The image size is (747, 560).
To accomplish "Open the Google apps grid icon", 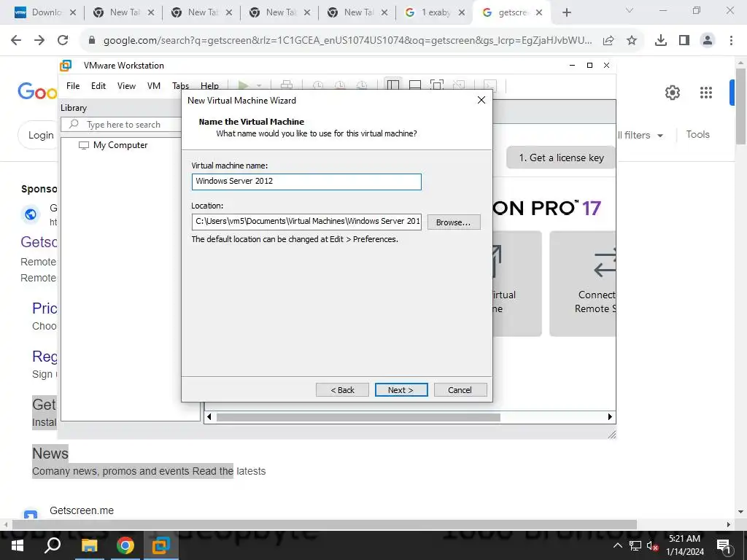I will [x=706, y=93].
